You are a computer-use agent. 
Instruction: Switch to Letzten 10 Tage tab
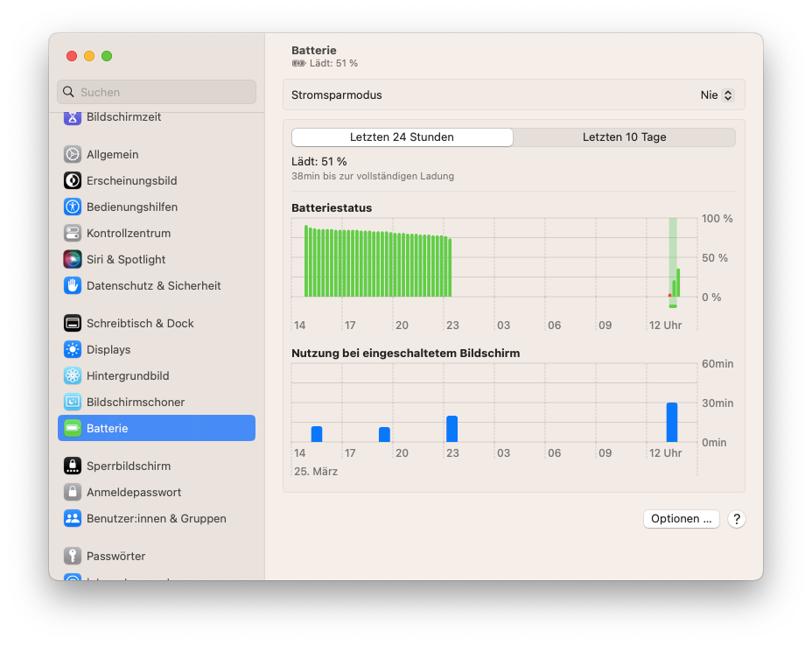click(624, 137)
